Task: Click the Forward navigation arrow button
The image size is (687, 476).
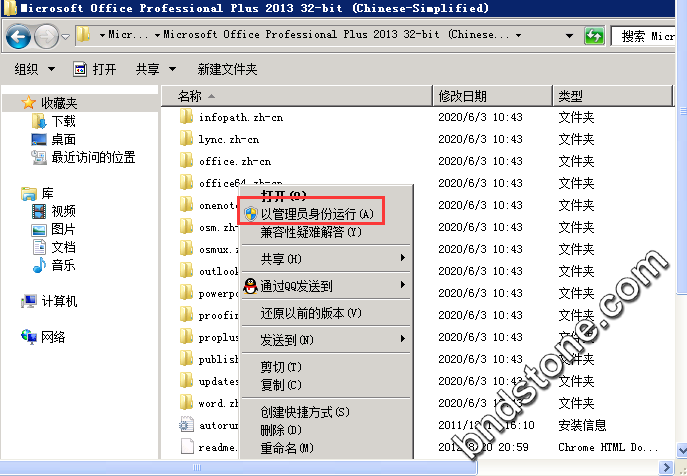Action: [46, 37]
